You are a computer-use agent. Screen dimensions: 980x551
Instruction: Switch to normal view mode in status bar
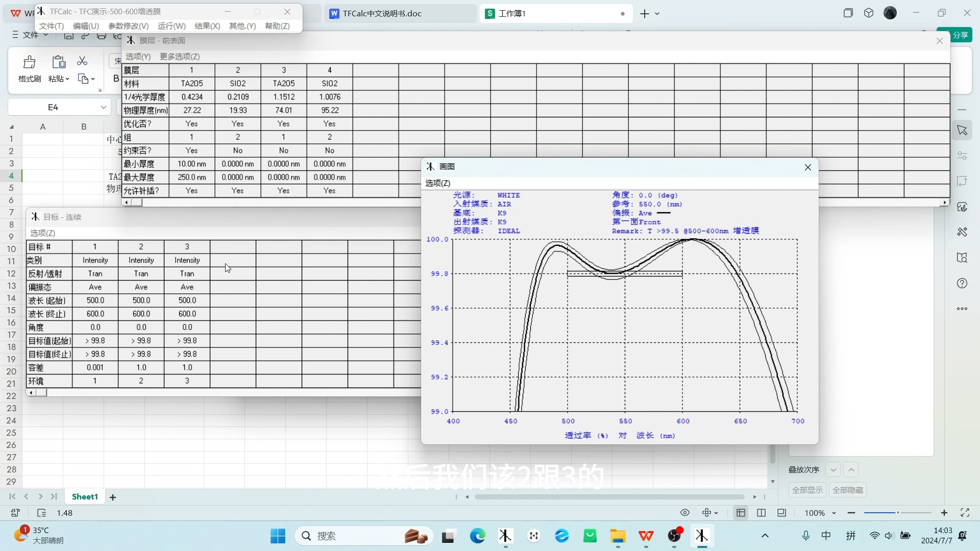coord(741,513)
